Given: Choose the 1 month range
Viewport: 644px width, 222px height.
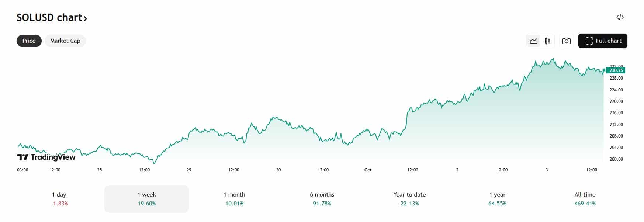Looking at the screenshot, I should tap(234, 199).
